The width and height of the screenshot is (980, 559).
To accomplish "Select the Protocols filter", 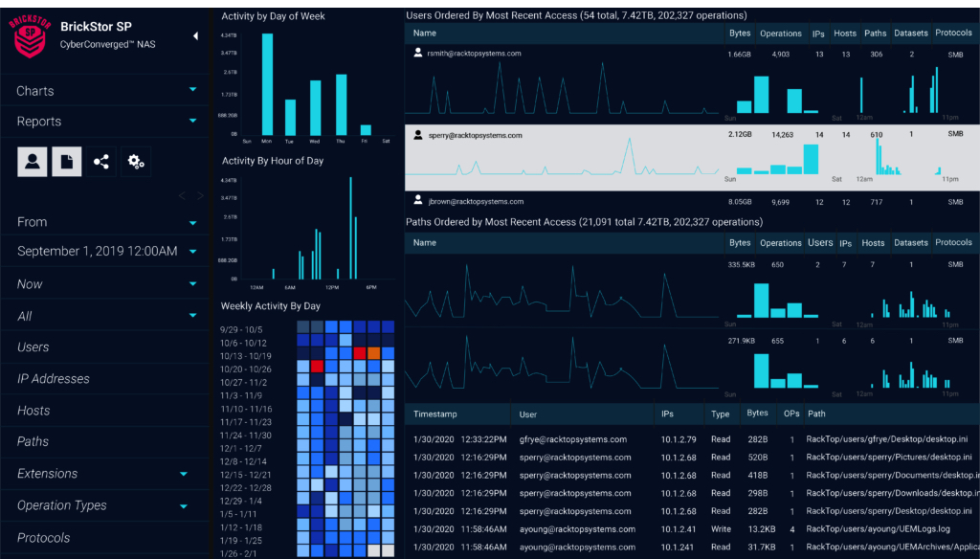I will [44, 538].
